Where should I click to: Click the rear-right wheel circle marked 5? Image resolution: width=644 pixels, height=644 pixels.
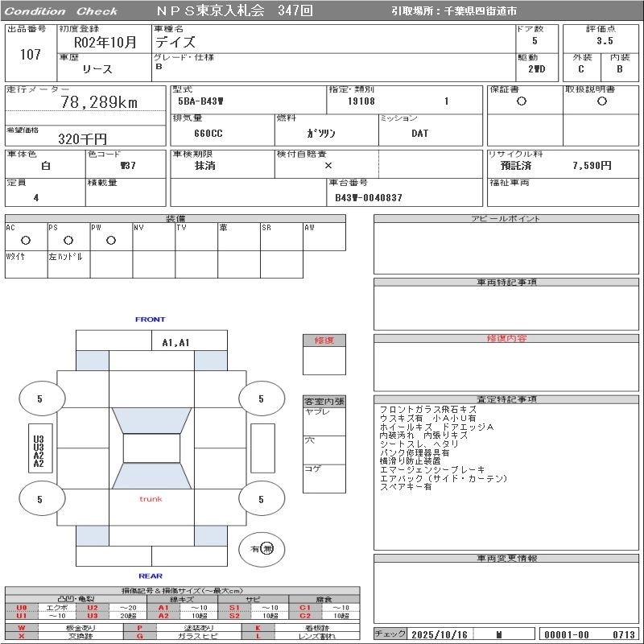261,499
